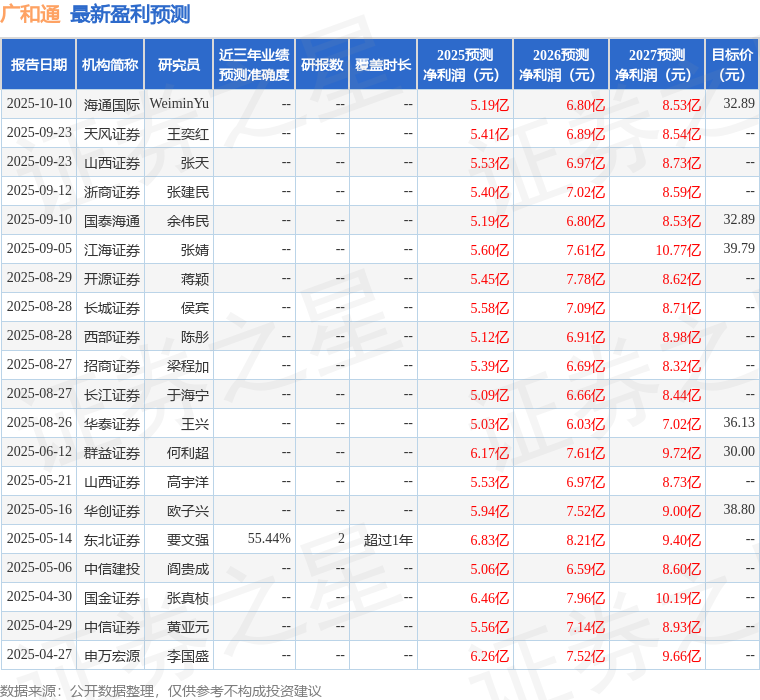This screenshot has height=700, width=760.
Task: Click the 30.00 target price value
Action: click(x=739, y=451)
